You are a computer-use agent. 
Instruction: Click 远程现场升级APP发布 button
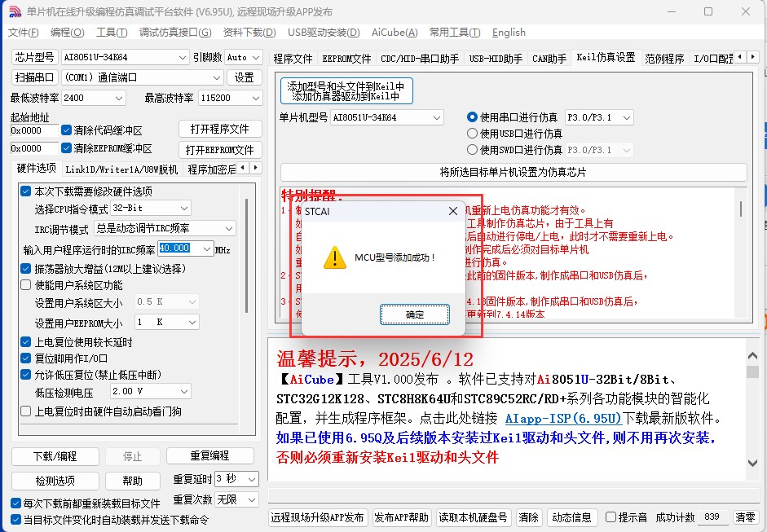[317, 517]
